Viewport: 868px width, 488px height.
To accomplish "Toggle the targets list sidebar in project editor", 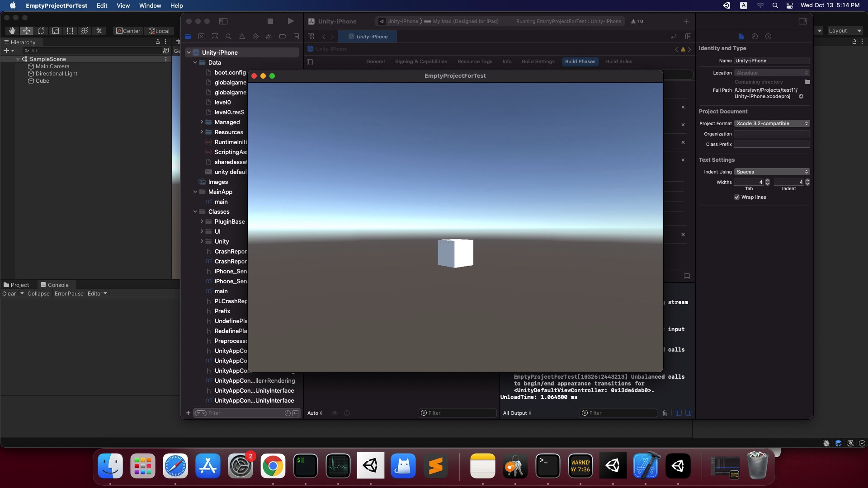I will point(310,62).
